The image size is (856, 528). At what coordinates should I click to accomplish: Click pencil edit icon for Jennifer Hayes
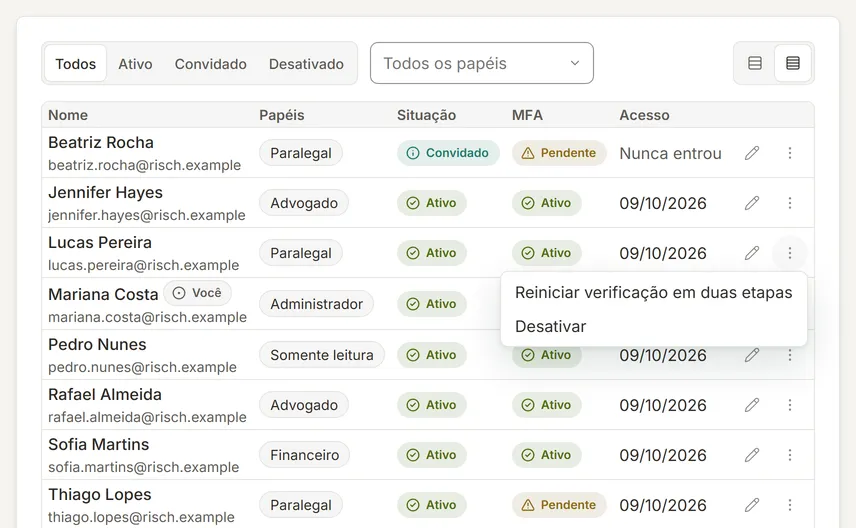coord(752,203)
